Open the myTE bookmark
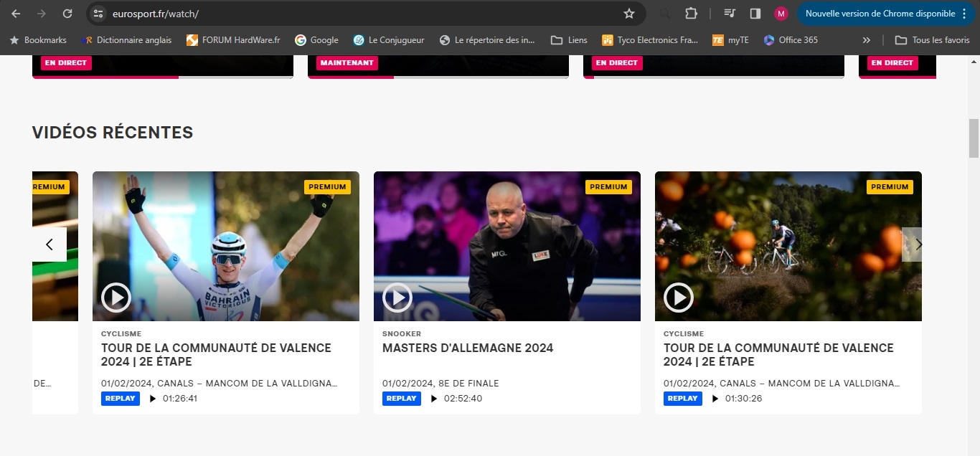 tap(730, 40)
